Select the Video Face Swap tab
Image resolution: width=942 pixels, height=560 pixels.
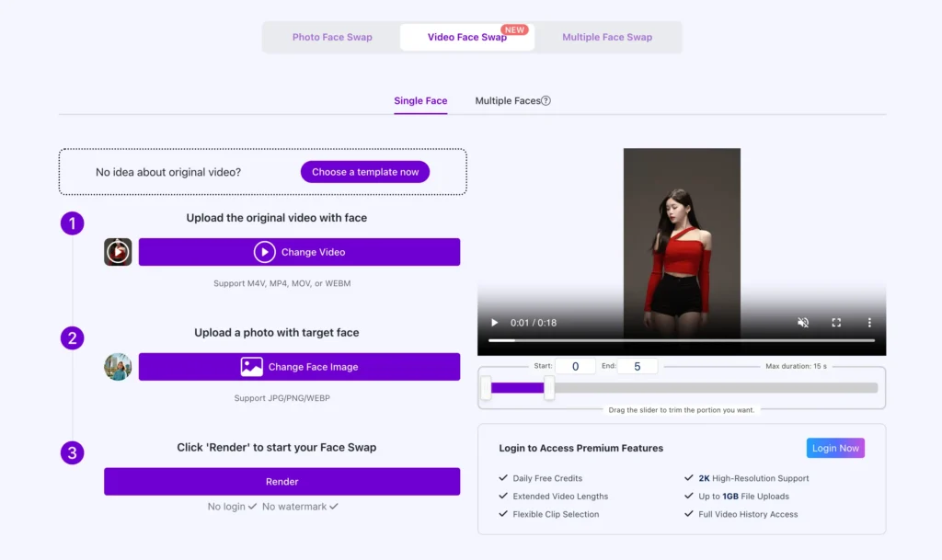(466, 38)
